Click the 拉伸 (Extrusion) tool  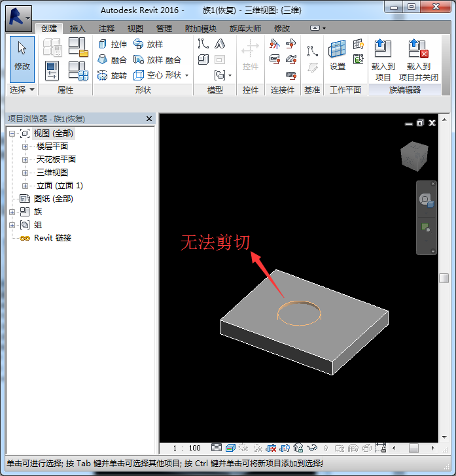coord(113,44)
